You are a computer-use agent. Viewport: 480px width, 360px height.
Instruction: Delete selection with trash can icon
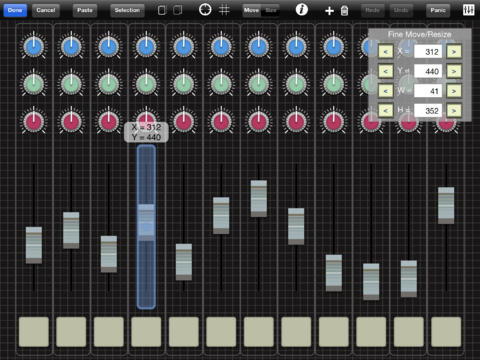pyautogui.click(x=345, y=11)
